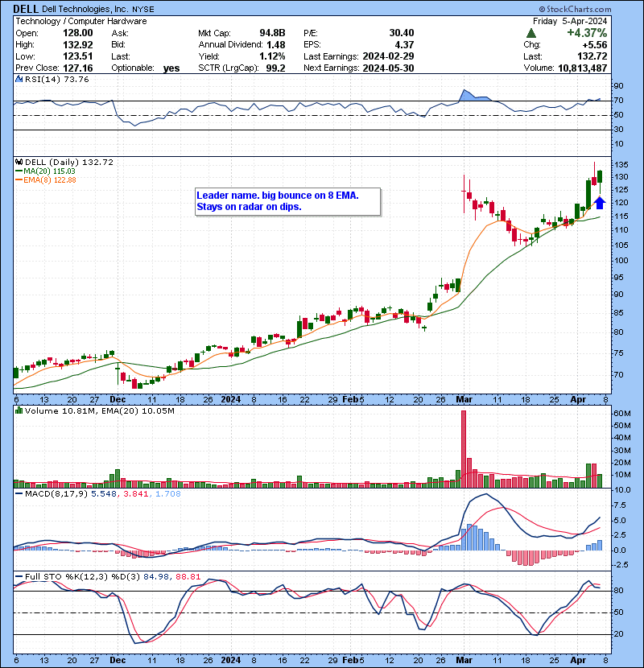
Task: Click the MACD histogram value 1.708
Action: point(168,494)
